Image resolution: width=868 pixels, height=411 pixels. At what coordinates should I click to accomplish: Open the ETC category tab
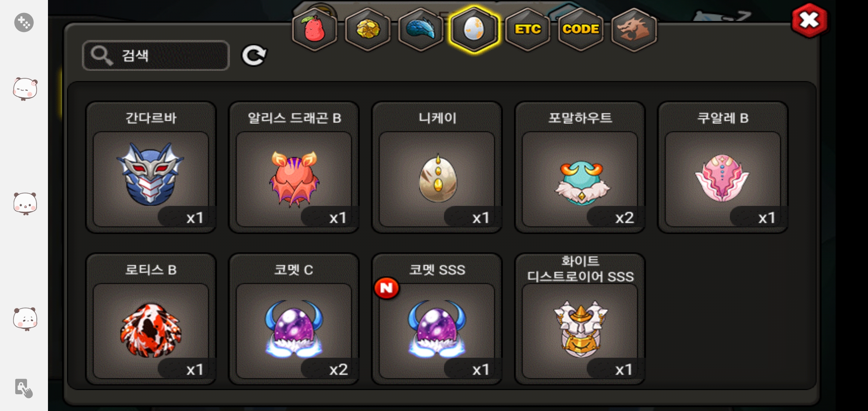pyautogui.click(x=528, y=29)
